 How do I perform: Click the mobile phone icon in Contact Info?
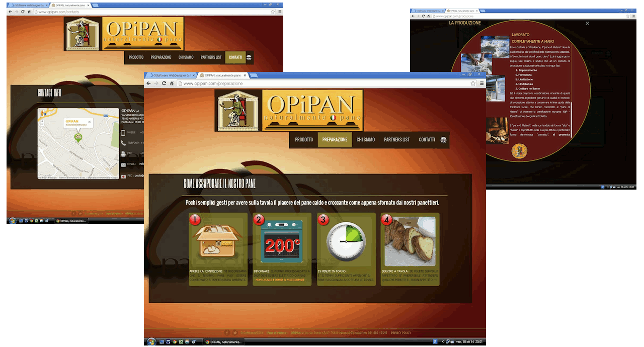(x=123, y=133)
